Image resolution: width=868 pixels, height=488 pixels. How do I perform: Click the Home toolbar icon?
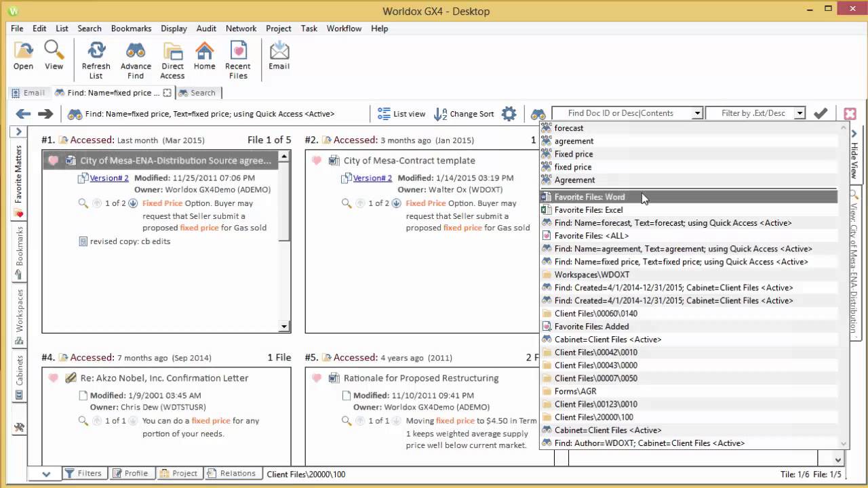tap(204, 52)
